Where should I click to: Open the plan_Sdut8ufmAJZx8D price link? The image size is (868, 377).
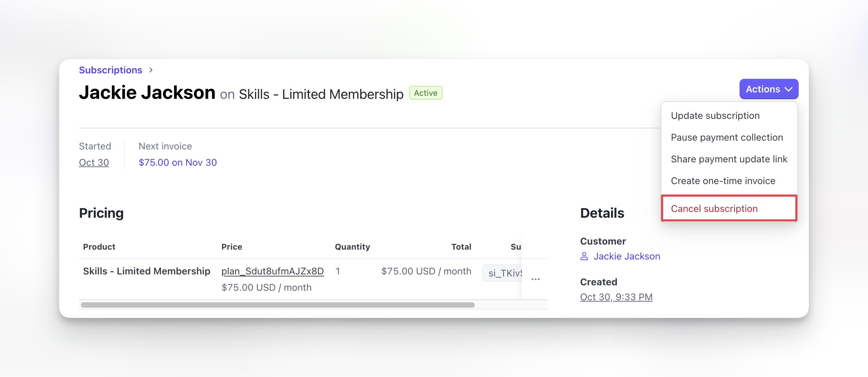pos(272,271)
